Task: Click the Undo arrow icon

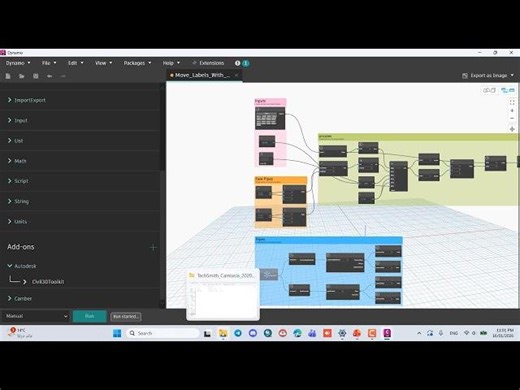Action: [x=49, y=76]
